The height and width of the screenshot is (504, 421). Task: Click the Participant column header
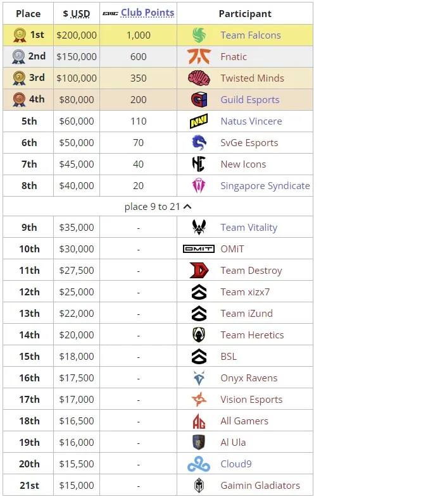click(x=245, y=13)
